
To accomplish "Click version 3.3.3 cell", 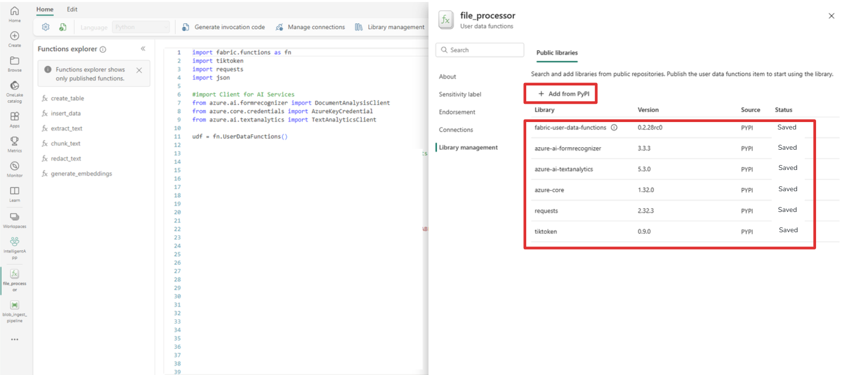I will point(644,148).
